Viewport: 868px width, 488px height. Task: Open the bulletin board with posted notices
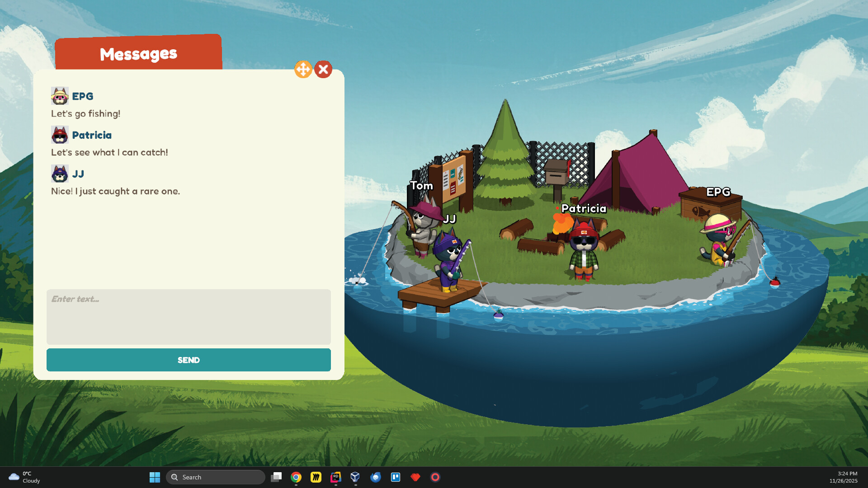[453, 178]
